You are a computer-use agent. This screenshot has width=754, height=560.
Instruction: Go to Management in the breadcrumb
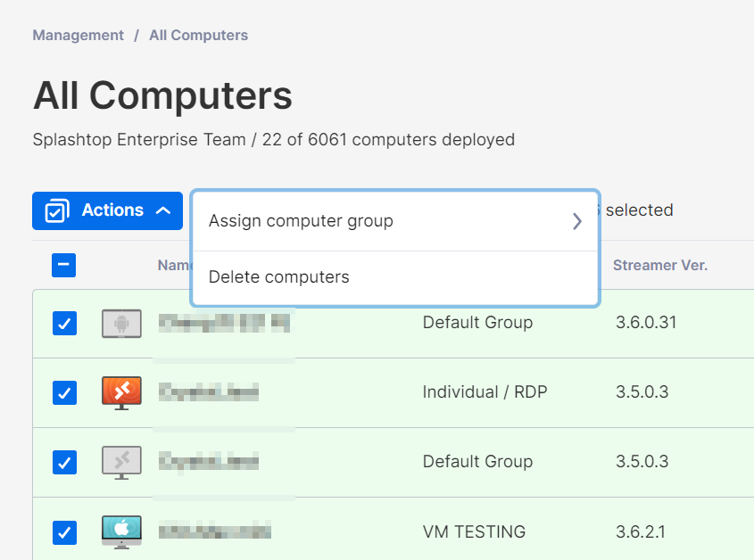pyautogui.click(x=78, y=35)
